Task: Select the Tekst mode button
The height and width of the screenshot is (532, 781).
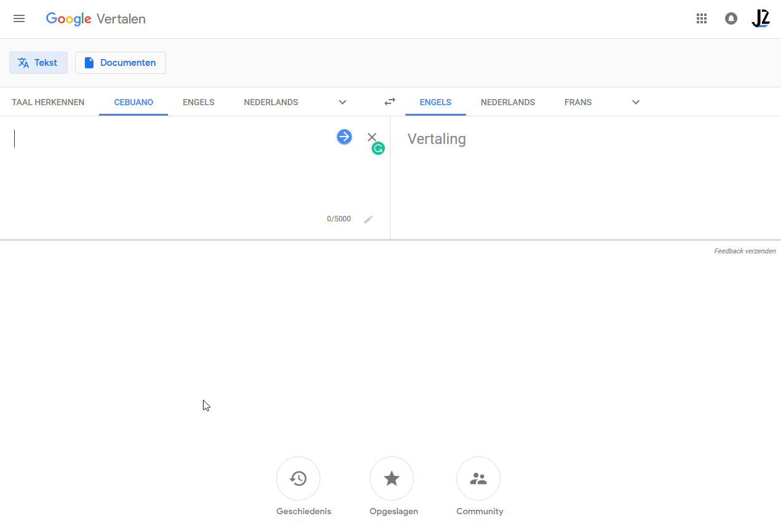Action: [38, 63]
